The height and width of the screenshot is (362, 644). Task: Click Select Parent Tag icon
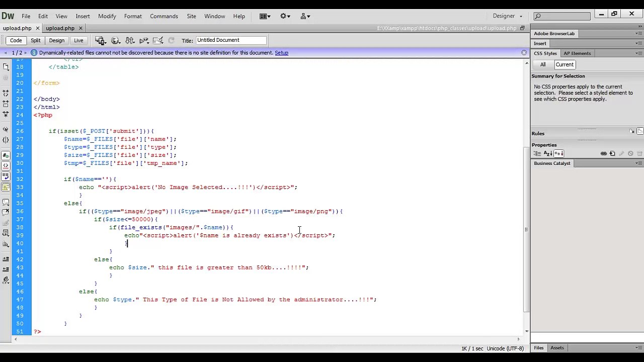point(6,130)
